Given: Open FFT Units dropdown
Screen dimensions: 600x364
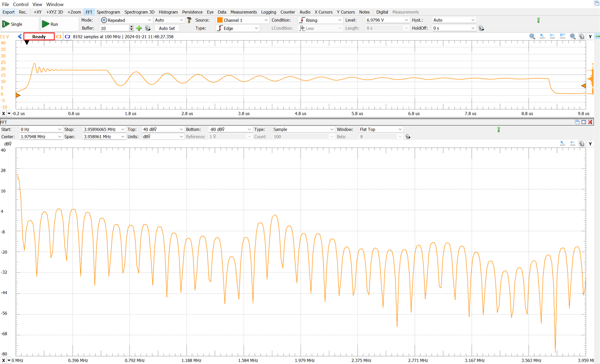Looking at the screenshot, I should (x=163, y=137).
